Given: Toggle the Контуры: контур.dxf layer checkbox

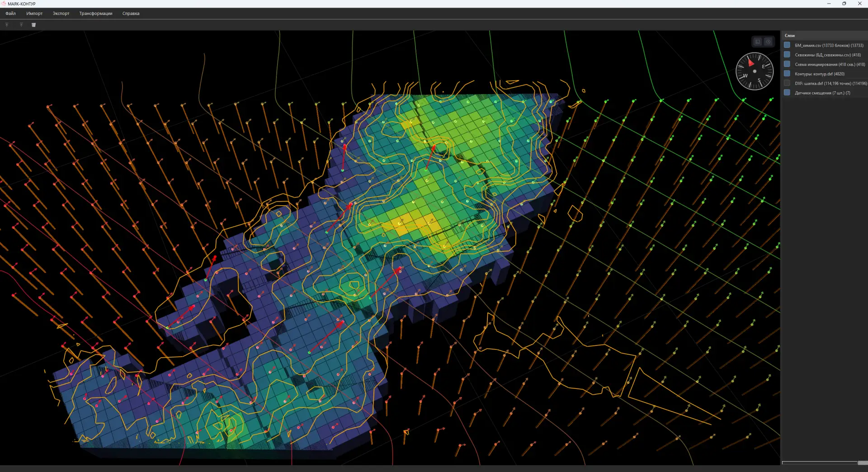Looking at the screenshot, I should coord(787,74).
